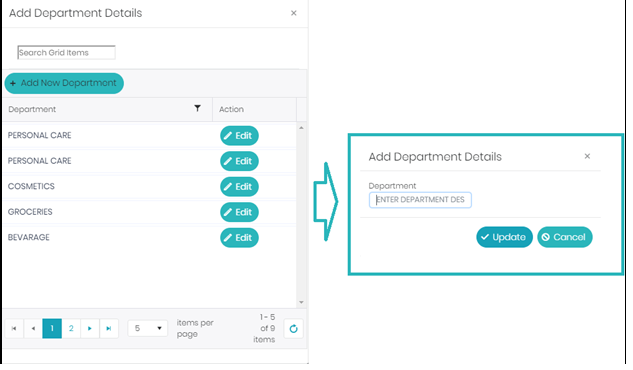The height and width of the screenshot is (370, 633).
Task: Go to the previous grid page
Action: coord(33,328)
